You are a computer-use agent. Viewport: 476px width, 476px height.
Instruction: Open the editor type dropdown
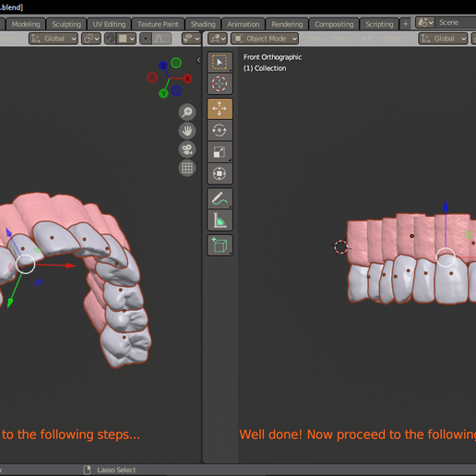point(218,39)
